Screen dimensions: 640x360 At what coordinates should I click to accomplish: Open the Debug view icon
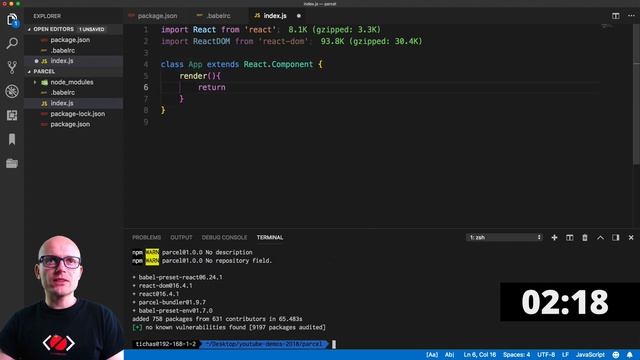12,91
